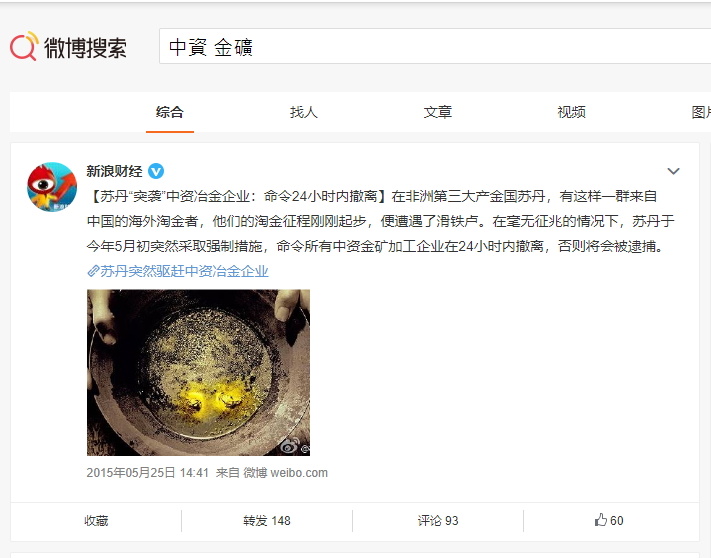Open the 评论 93 comments button
The width and height of the screenshot is (711, 558).
tap(438, 520)
